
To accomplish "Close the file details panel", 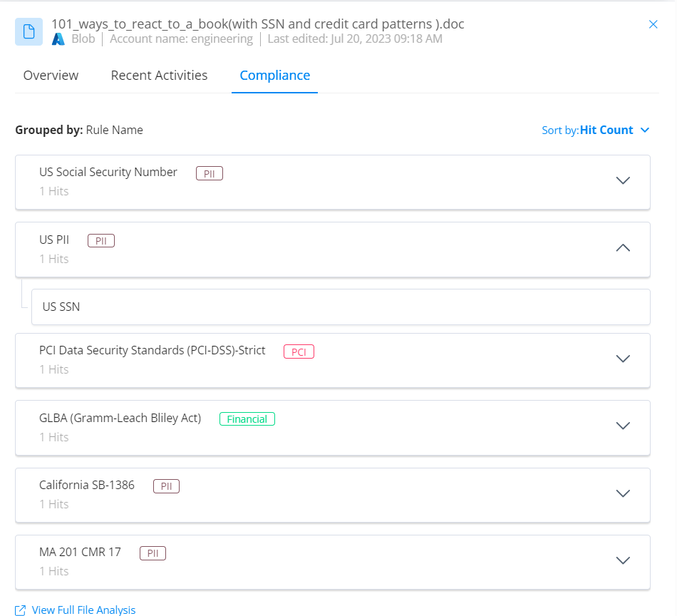I will [653, 24].
